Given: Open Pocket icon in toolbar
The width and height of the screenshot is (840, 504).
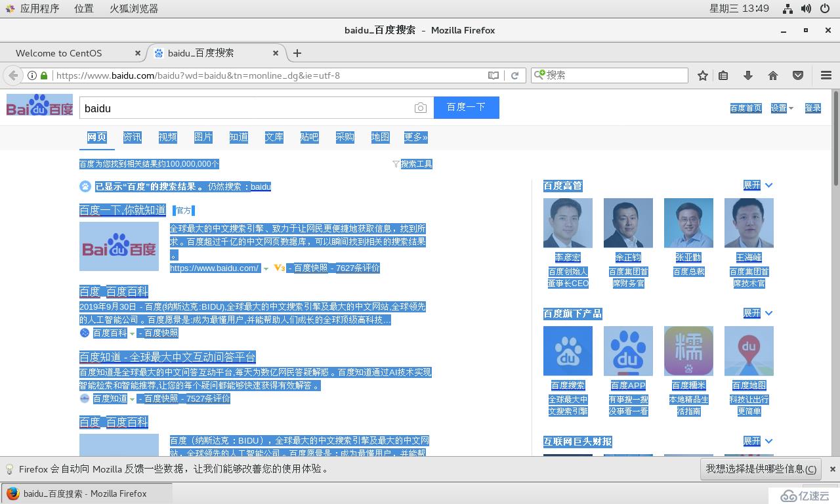Looking at the screenshot, I should (x=798, y=75).
